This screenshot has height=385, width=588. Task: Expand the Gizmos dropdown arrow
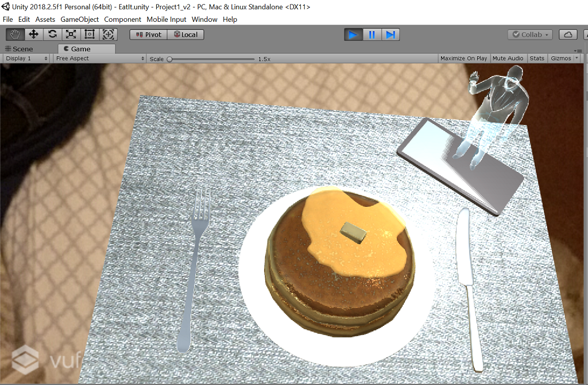pyautogui.click(x=577, y=58)
